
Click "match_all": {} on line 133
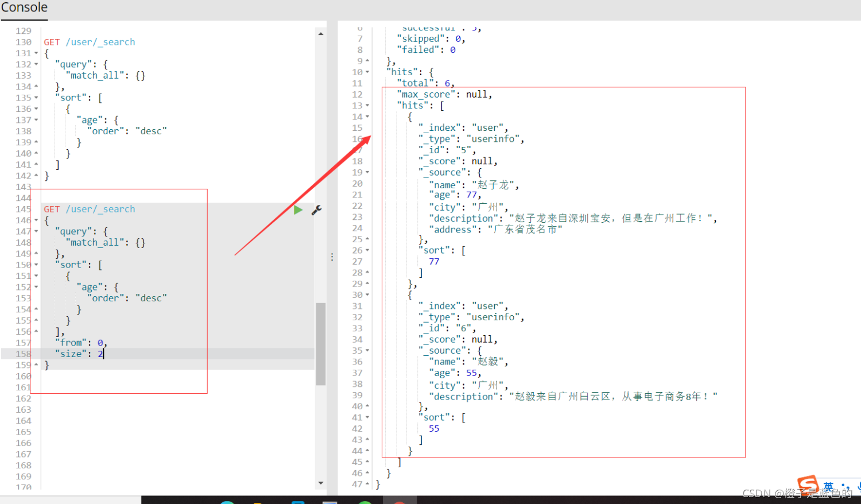click(x=106, y=75)
